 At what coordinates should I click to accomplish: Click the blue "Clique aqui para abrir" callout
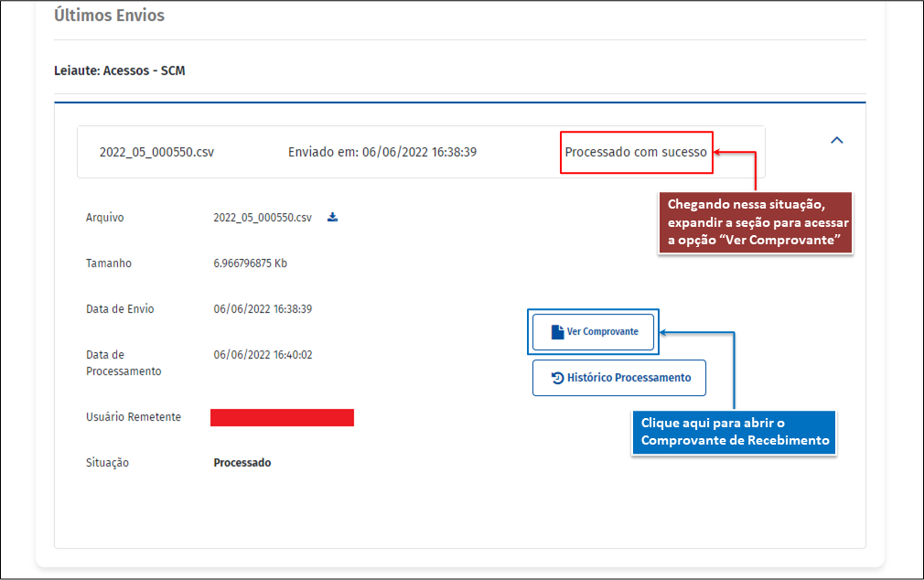point(734,433)
